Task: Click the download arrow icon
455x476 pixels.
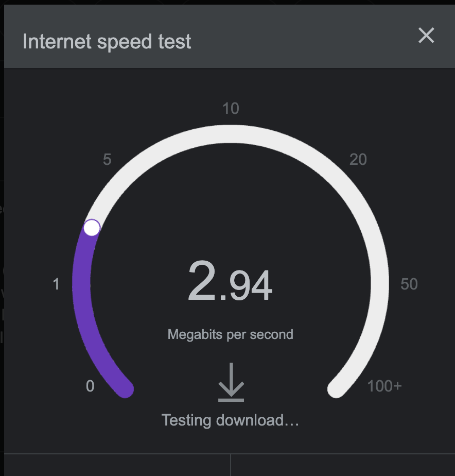Action: [x=231, y=382]
